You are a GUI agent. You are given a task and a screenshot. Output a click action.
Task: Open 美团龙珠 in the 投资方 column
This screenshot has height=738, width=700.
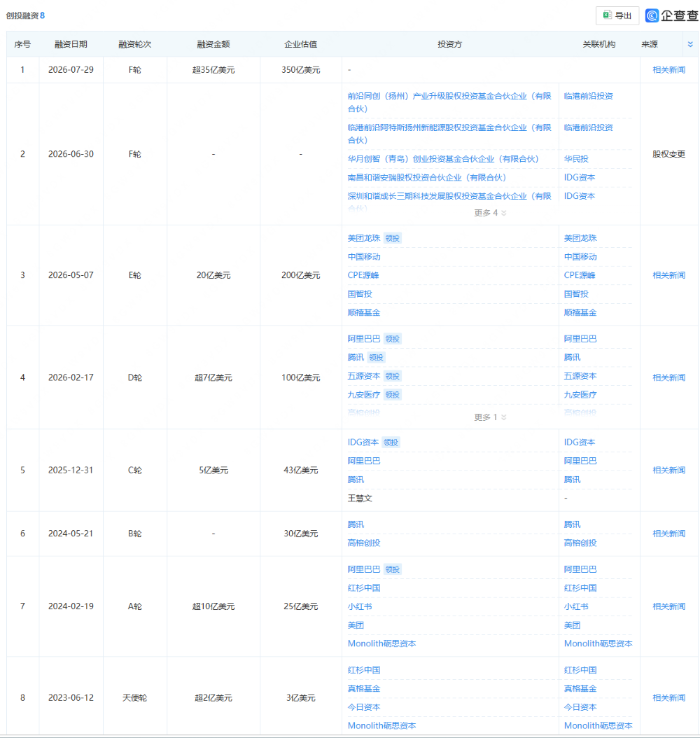coord(363,238)
